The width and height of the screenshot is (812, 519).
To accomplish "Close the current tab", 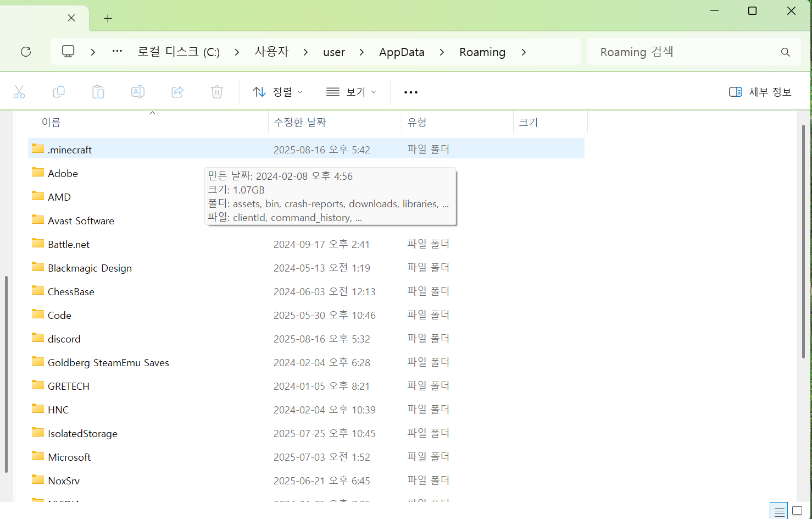I will (71, 18).
